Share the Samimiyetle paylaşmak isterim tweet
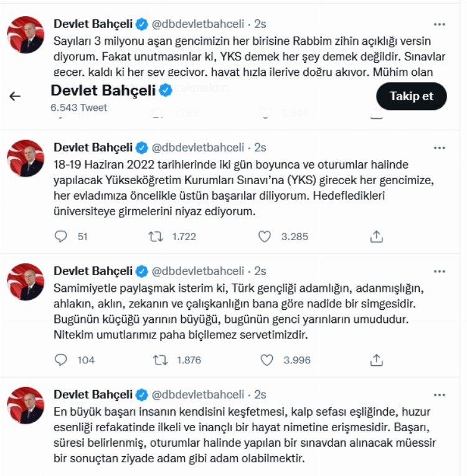 tap(376, 360)
